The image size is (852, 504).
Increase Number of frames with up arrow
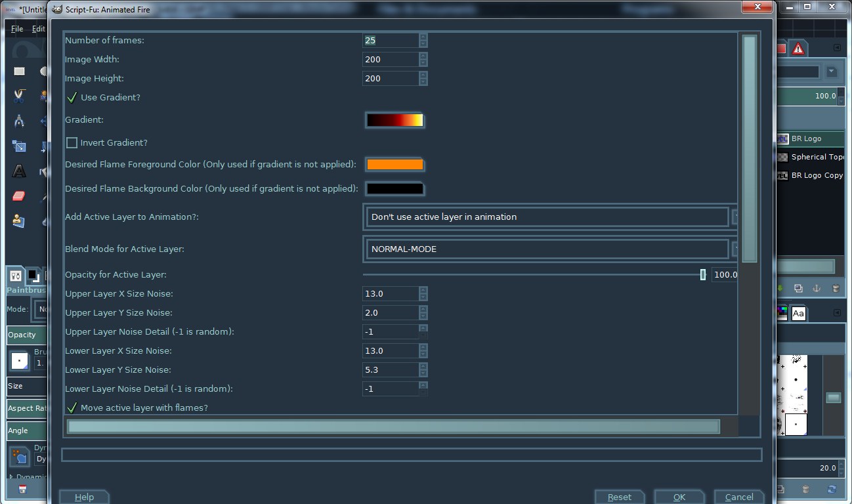point(423,37)
